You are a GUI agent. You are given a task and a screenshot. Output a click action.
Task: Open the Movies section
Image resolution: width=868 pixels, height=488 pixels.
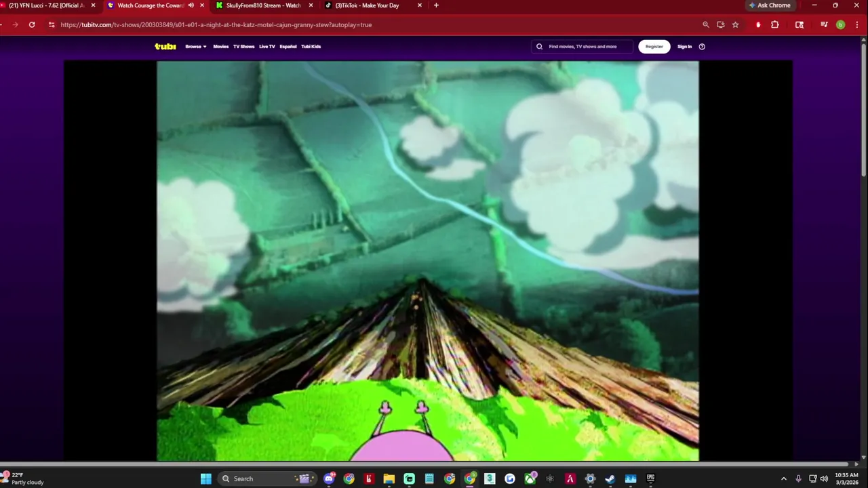coord(221,47)
